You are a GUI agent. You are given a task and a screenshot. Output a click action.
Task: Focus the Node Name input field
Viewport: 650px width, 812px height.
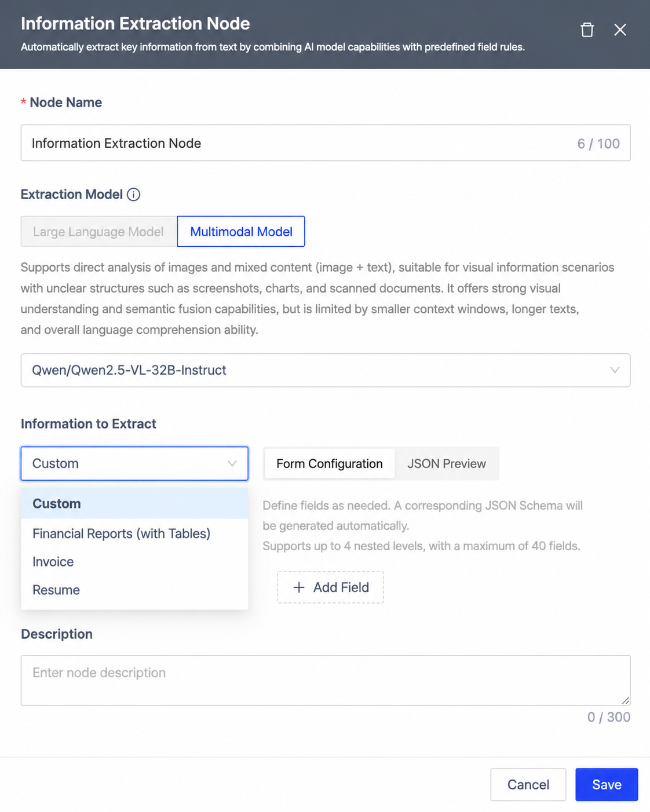point(326,143)
